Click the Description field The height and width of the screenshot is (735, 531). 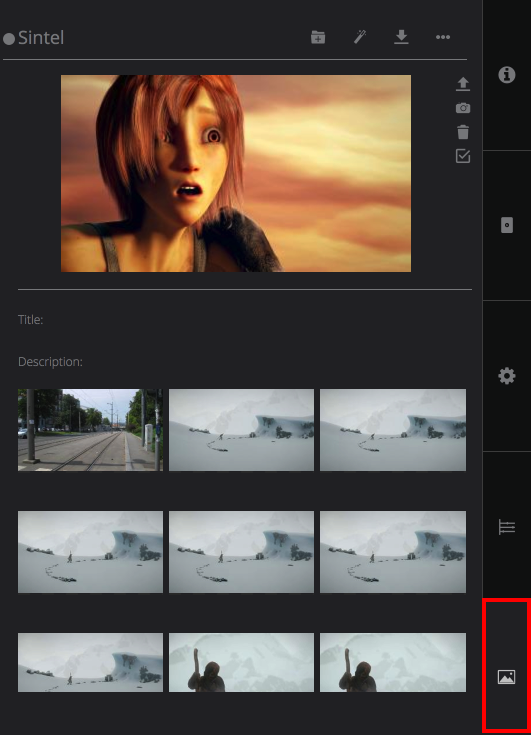coord(244,362)
